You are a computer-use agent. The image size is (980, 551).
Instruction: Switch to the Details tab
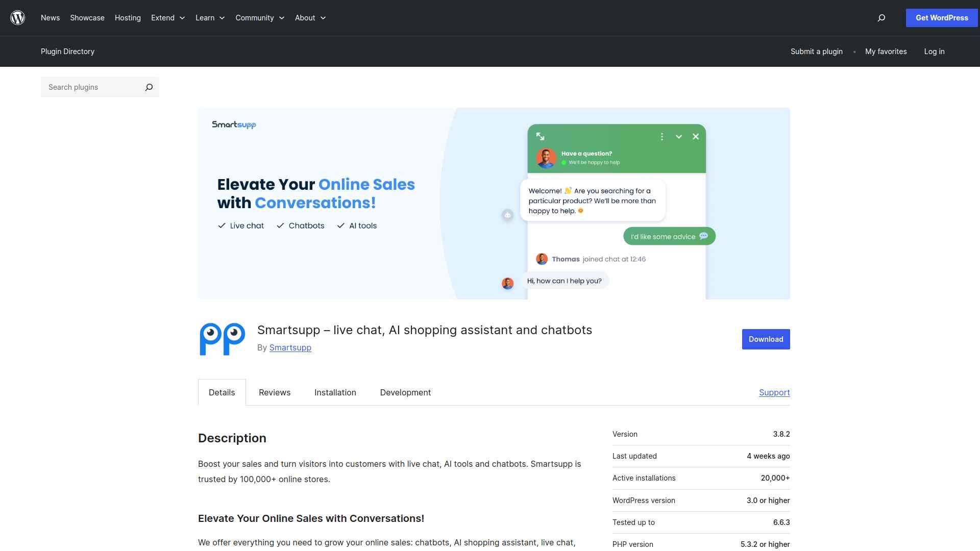pyautogui.click(x=222, y=392)
